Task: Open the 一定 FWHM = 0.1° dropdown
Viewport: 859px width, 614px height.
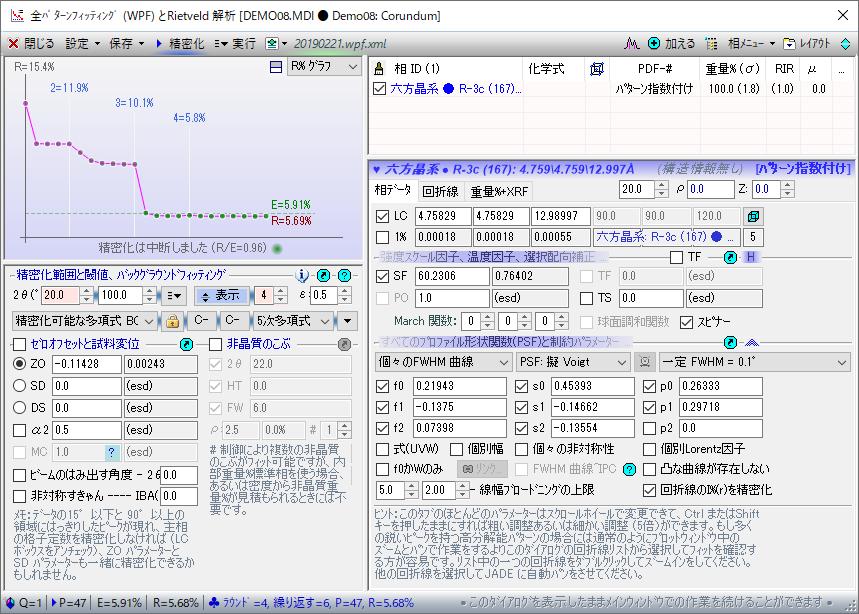Action: [x=754, y=362]
